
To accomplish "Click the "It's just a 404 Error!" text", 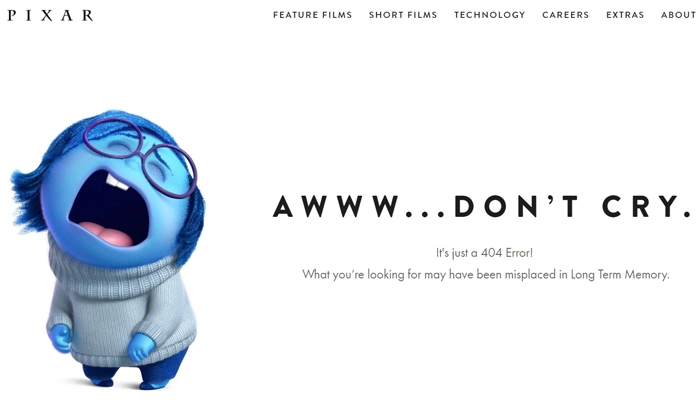I will pyautogui.click(x=484, y=253).
